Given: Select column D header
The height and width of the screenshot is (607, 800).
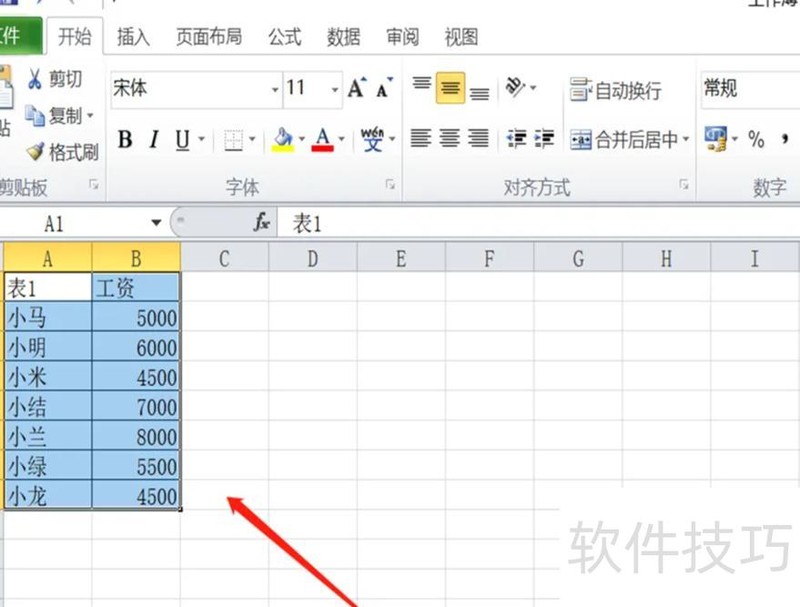Looking at the screenshot, I should tap(313, 259).
